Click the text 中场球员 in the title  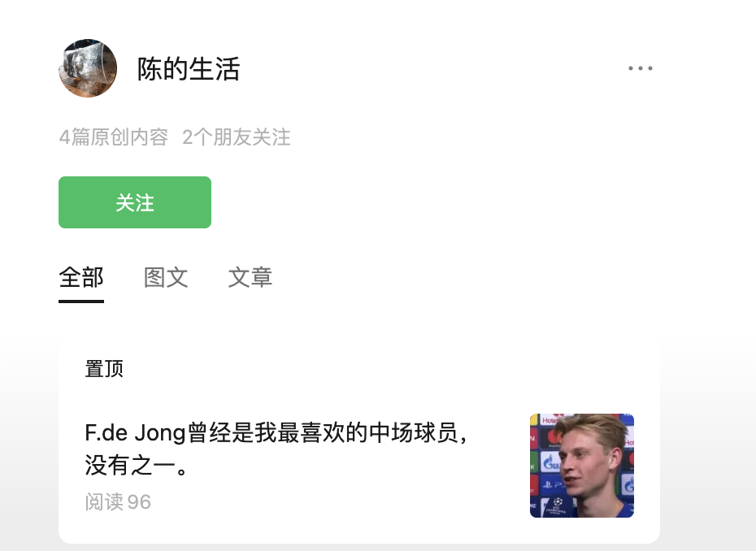(x=402, y=432)
